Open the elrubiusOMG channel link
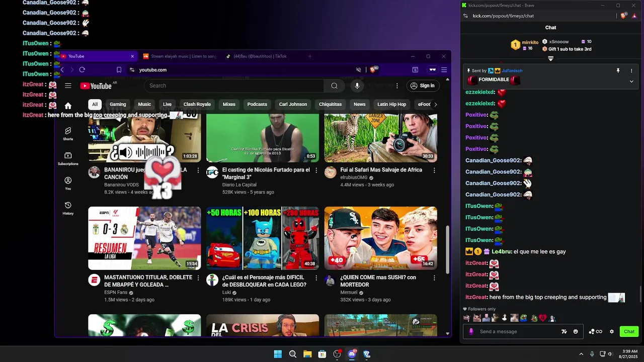This screenshot has height=362, width=644. [354, 177]
